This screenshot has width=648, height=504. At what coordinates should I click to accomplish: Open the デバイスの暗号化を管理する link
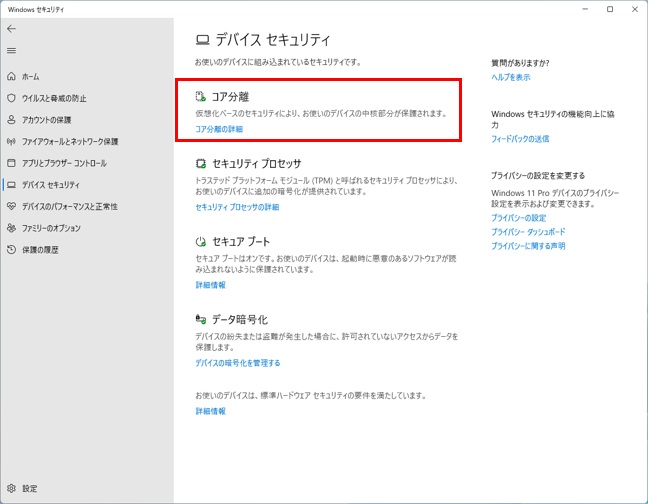point(238,363)
